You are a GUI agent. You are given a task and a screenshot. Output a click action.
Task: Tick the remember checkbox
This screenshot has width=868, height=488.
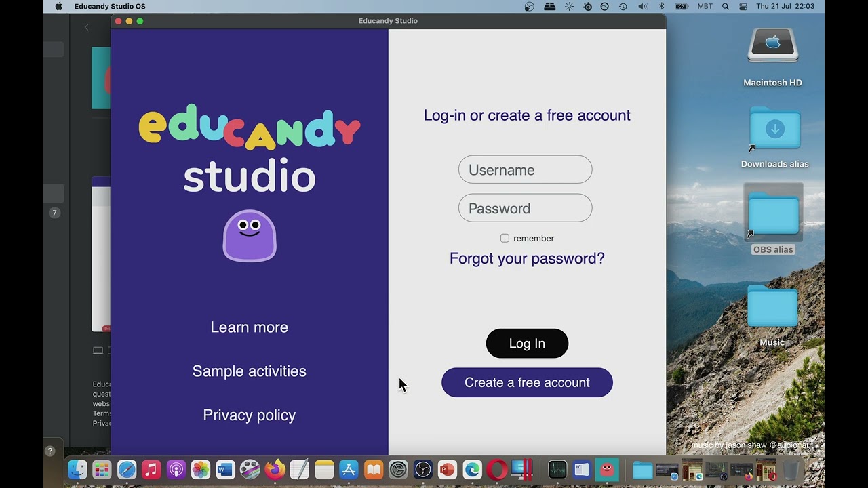coord(505,238)
